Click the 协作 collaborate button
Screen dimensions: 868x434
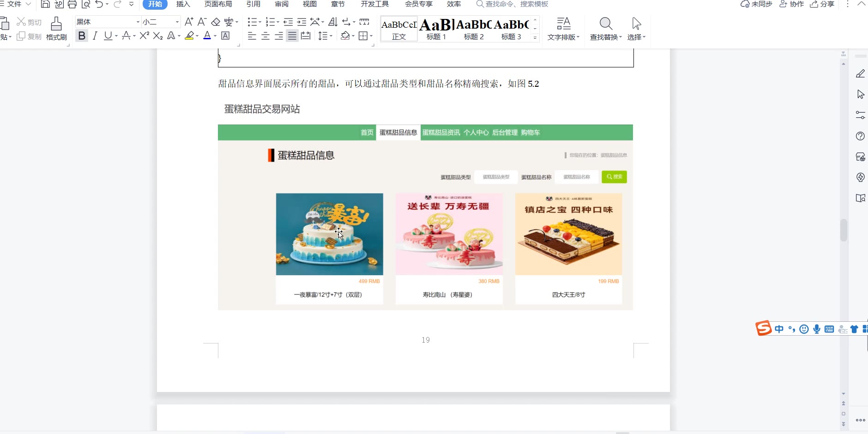pos(791,4)
